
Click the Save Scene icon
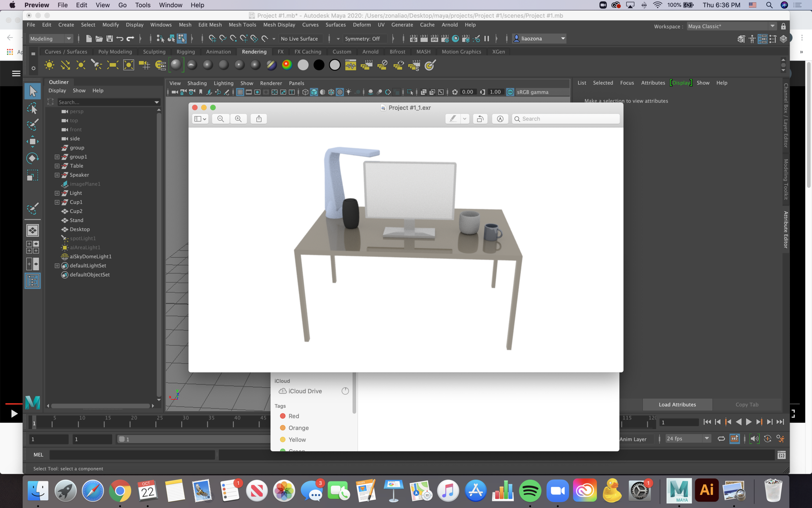[x=109, y=39]
